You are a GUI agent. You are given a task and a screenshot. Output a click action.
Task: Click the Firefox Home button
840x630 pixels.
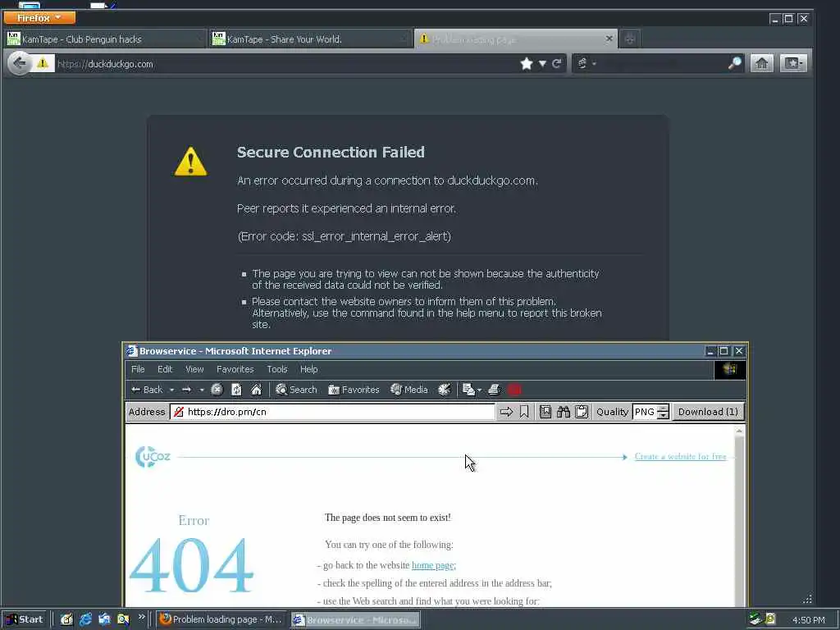761,64
